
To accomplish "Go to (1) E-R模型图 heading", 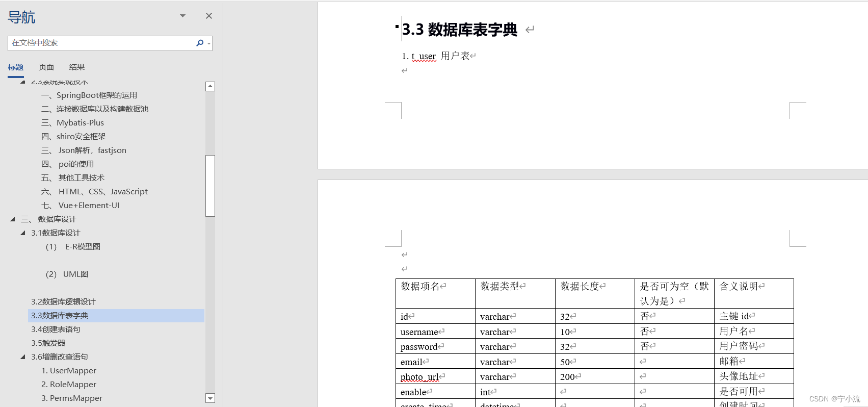I will (73, 246).
